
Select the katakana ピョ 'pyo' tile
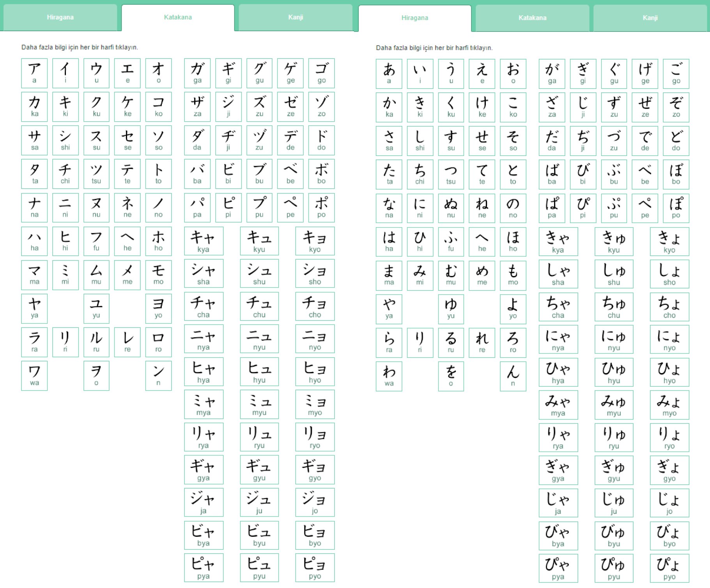[x=315, y=568]
